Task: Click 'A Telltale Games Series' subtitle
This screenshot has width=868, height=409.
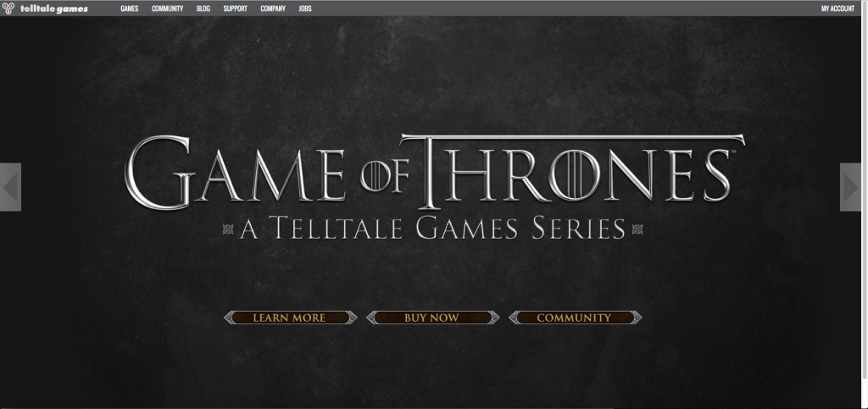Action: coord(432,228)
